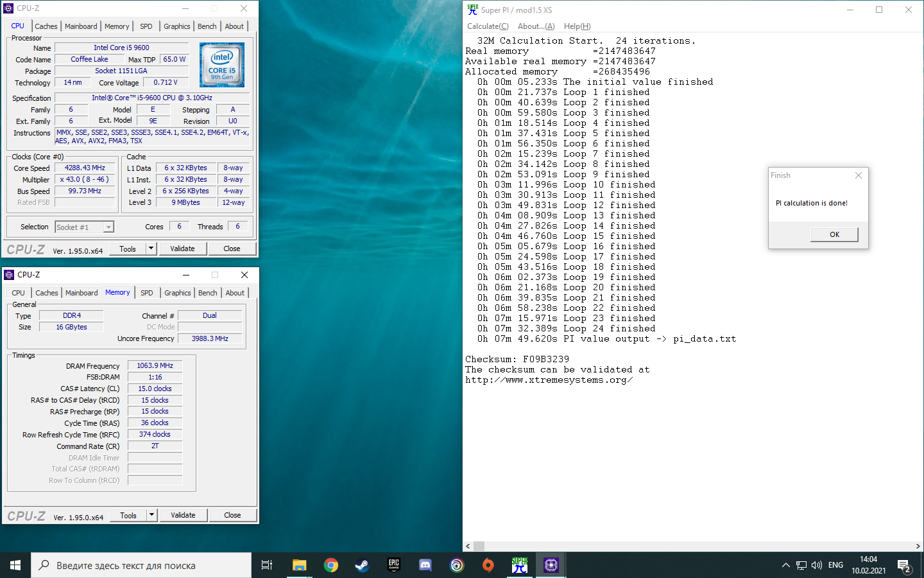Switch to Graphics tab in top CPU-Z

click(177, 26)
